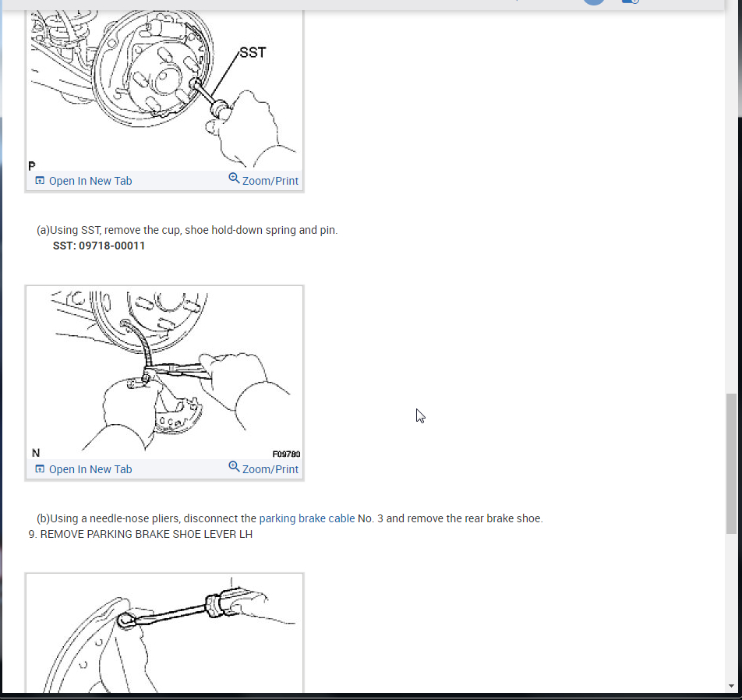The height and width of the screenshot is (700, 742).
Task: Click the 'No. 3 and remove the rear brake shoe' text
Action: [x=450, y=518]
